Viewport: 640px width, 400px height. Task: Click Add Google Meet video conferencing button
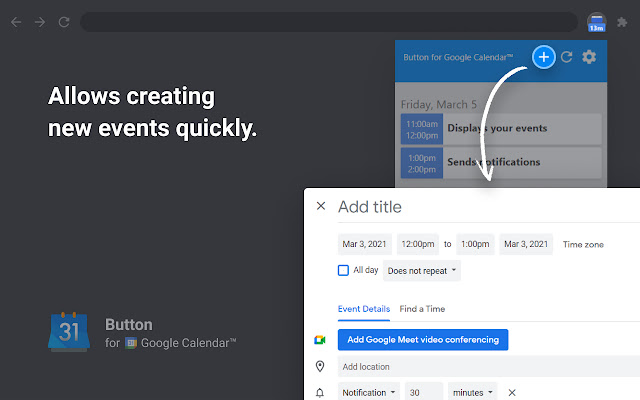pyautogui.click(x=423, y=339)
